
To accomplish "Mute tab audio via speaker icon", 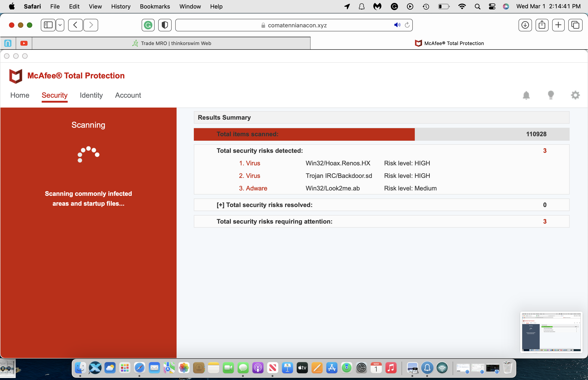I will point(397,25).
